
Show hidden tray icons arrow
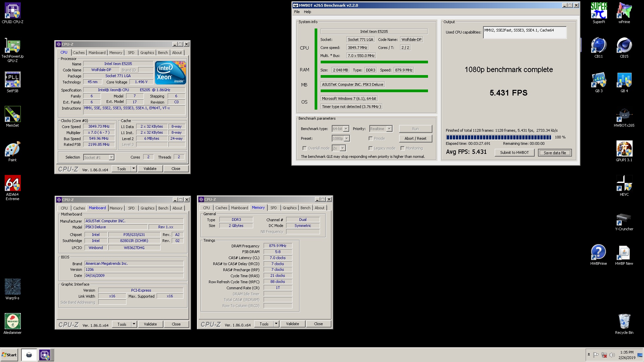click(589, 355)
